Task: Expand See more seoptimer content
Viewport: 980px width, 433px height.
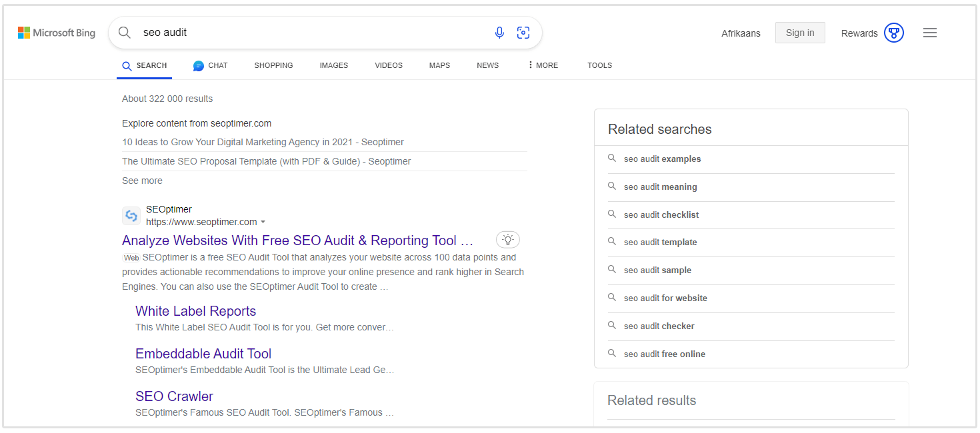Action: click(142, 181)
